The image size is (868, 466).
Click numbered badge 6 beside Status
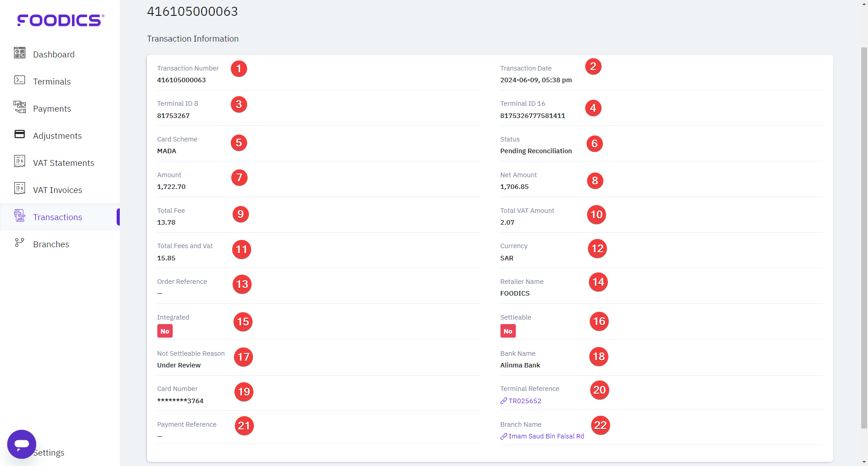pos(594,143)
